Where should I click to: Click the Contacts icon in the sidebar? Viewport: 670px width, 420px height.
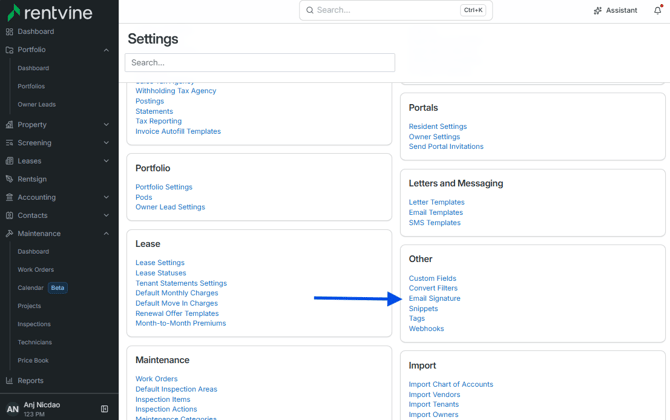point(9,215)
